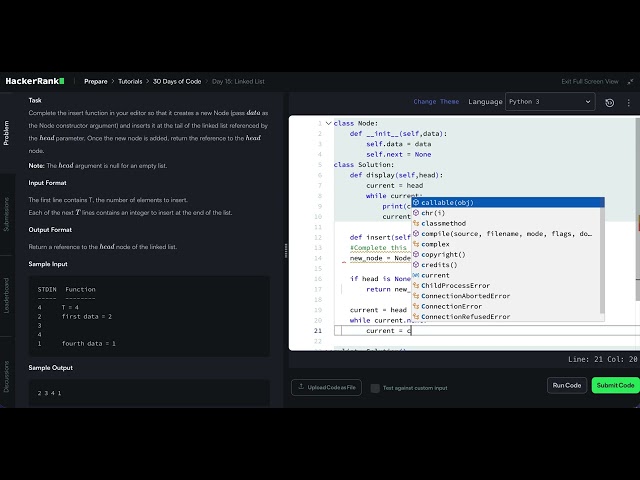Click line 21 in the code editor

coord(487,331)
